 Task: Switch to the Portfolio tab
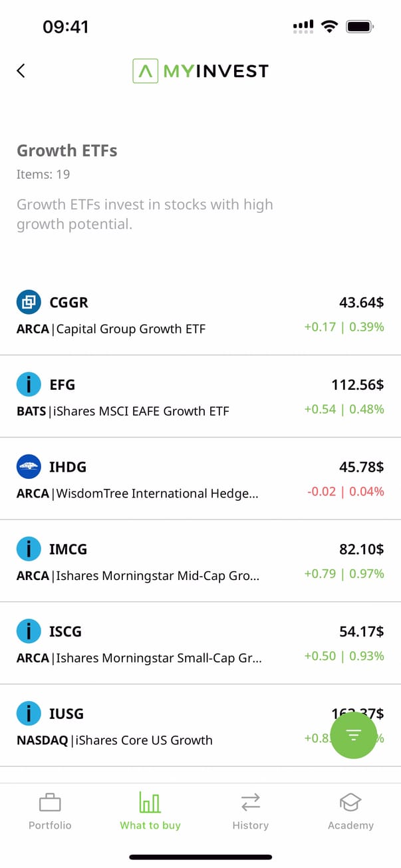pyautogui.click(x=50, y=811)
